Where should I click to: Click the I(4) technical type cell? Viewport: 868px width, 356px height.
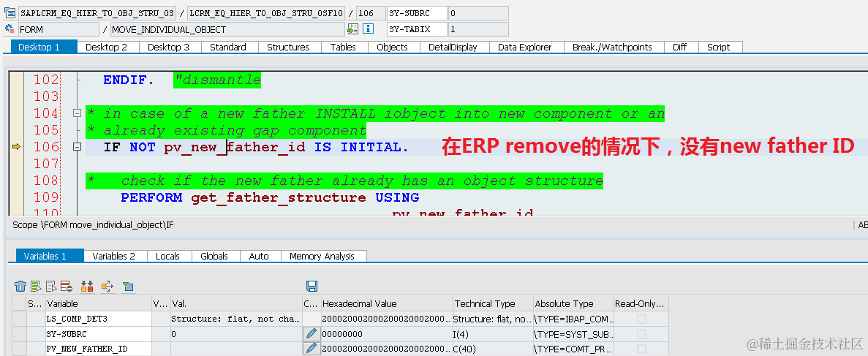(493, 334)
